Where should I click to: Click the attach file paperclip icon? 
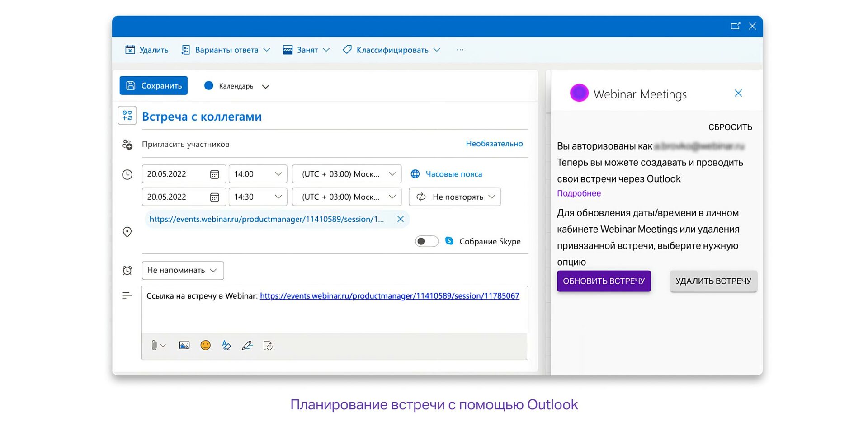(x=154, y=346)
